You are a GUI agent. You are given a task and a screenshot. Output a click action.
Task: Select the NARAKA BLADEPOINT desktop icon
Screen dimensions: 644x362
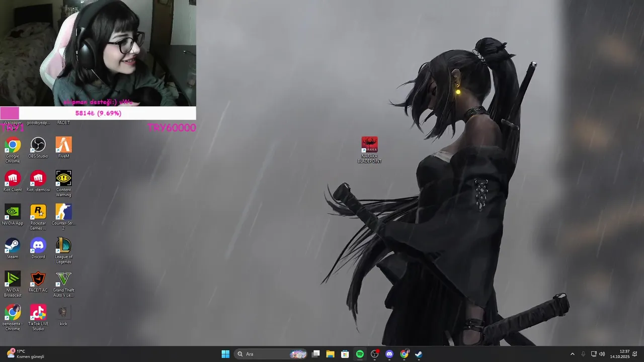[369, 150]
